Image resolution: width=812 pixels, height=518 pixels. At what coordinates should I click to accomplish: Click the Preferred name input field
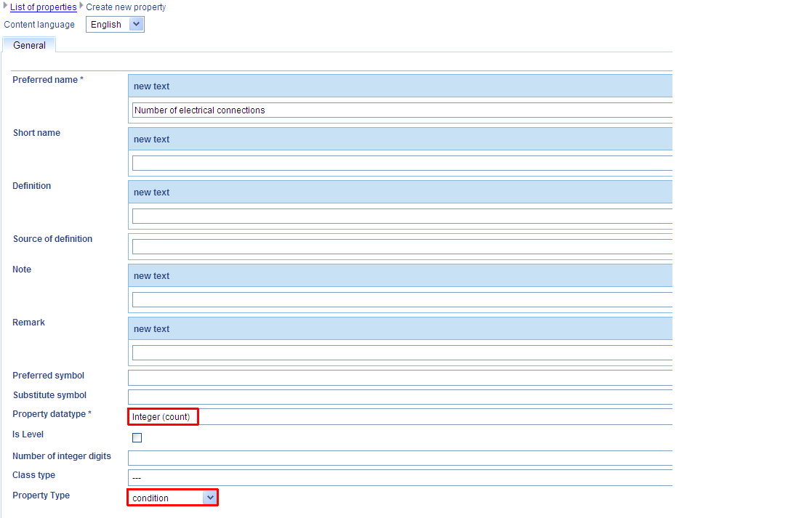click(401, 110)
